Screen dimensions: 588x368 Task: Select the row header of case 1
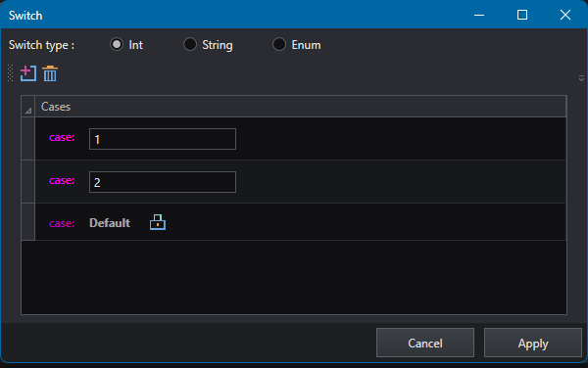pyautogui.click(x=28, y=139)
